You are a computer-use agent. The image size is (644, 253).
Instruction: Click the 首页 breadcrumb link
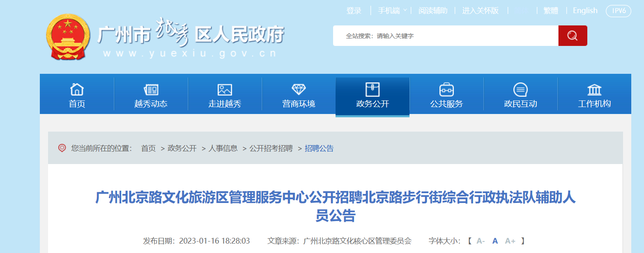coord(148,148)
